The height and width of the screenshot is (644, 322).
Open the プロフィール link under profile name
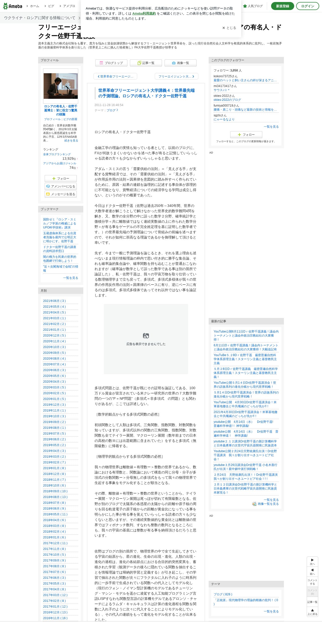tap(52, 119)
